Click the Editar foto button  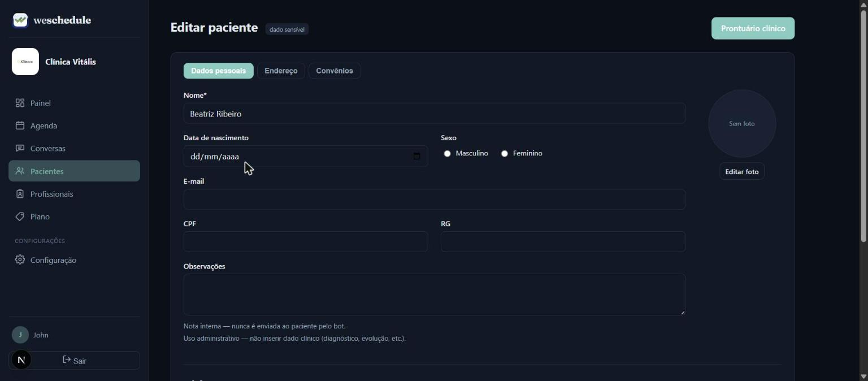(742, 171)
